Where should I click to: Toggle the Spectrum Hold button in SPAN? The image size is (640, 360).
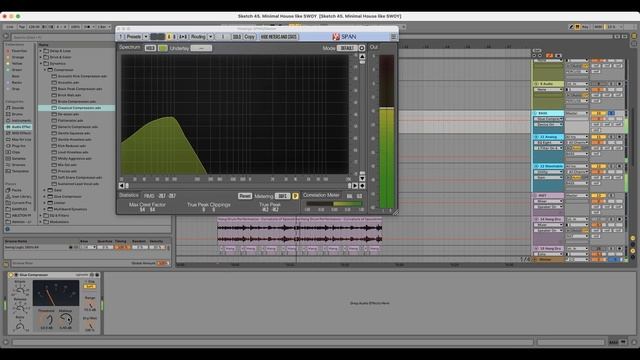[150, 48]
